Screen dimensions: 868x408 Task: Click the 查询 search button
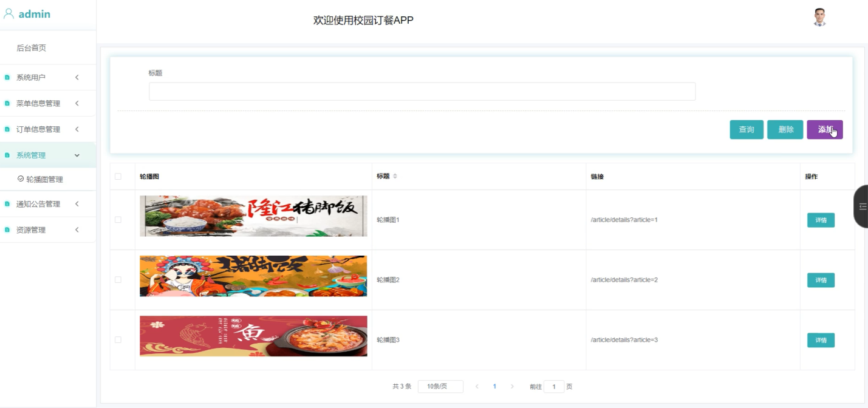747,130
